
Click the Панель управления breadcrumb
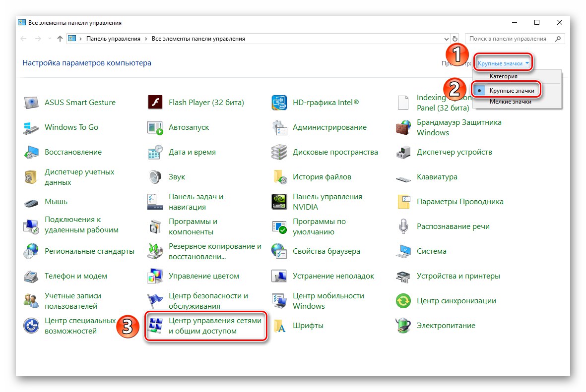coord(113,39)
